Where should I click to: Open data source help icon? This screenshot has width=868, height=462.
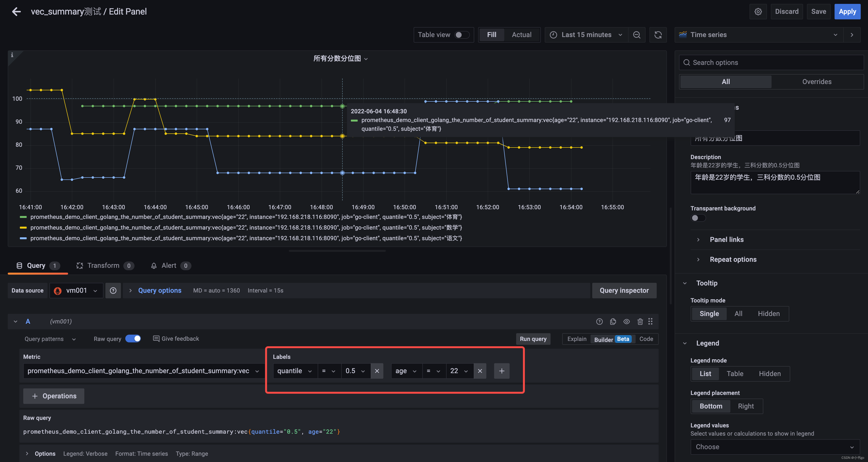pos(113,291)
